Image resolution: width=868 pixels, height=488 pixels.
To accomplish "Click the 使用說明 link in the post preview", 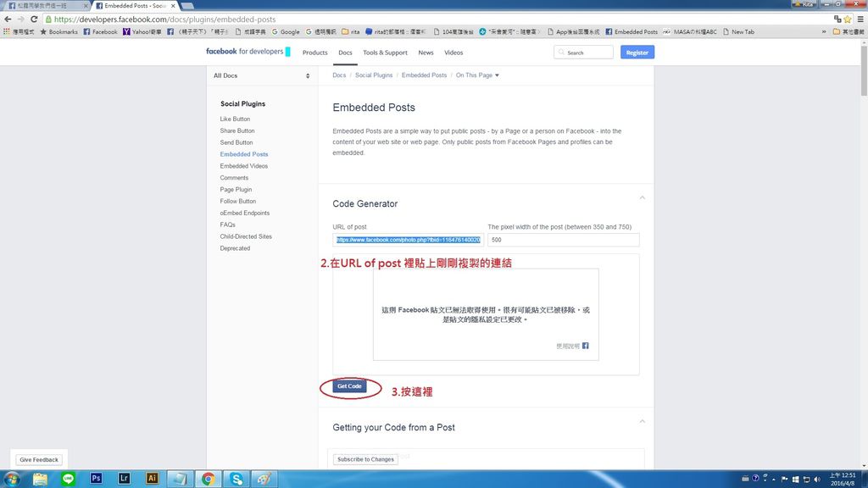I will point(568,346).
